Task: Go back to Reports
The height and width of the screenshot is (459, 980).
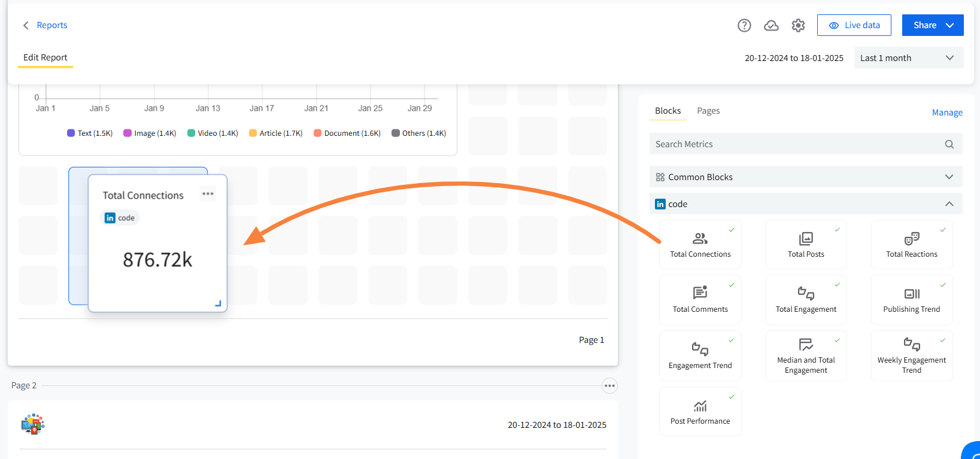Action: pyautogui.click(x=45, y=25)
